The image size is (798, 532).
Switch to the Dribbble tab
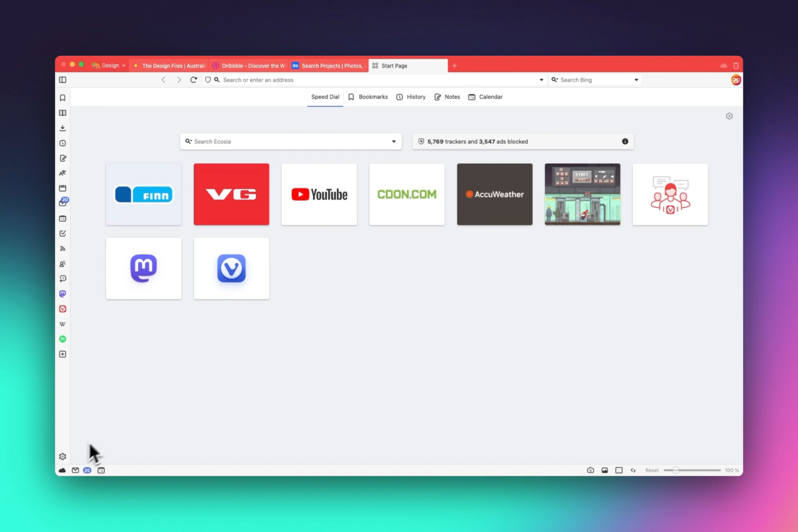[249, 66]
